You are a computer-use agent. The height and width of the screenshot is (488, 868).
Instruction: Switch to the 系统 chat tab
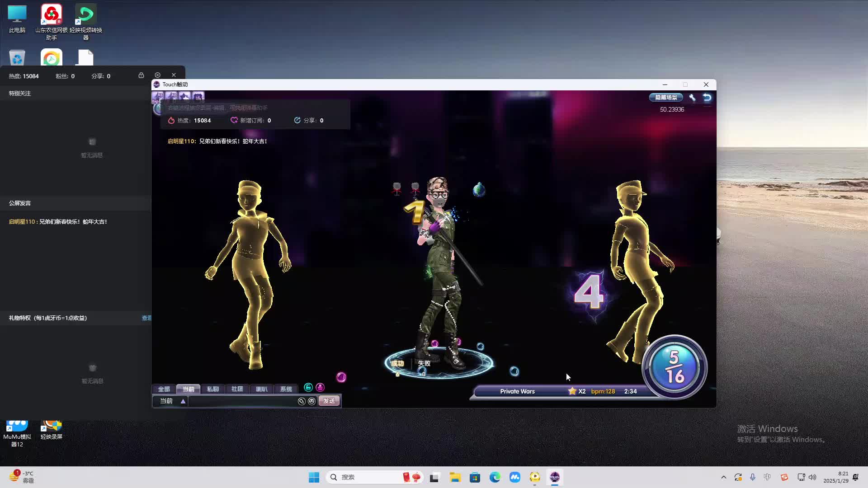[x=286, y=389]
